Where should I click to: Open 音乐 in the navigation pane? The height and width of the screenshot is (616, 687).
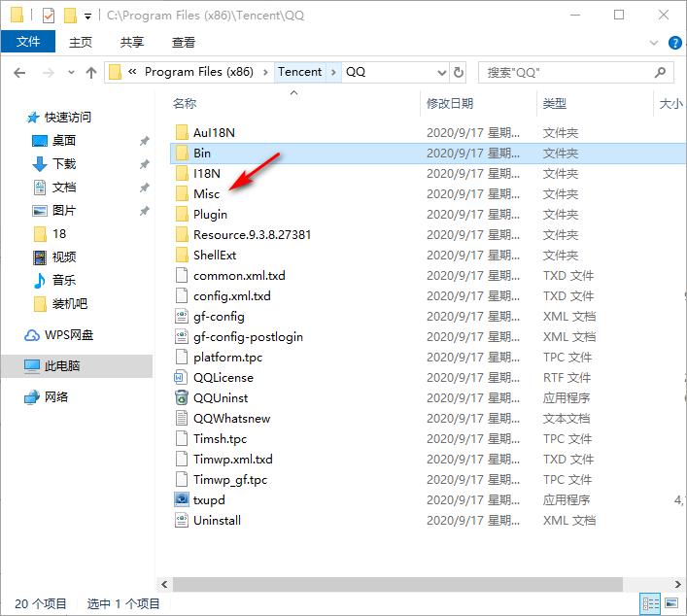tap(64, 281)
